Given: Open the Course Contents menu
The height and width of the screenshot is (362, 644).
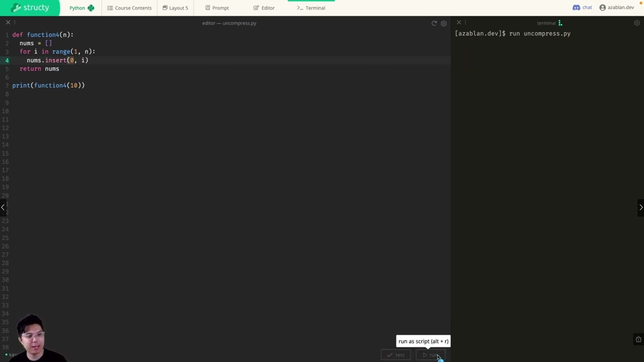Looking at the screenshot, I should click(x=129, y=8).
